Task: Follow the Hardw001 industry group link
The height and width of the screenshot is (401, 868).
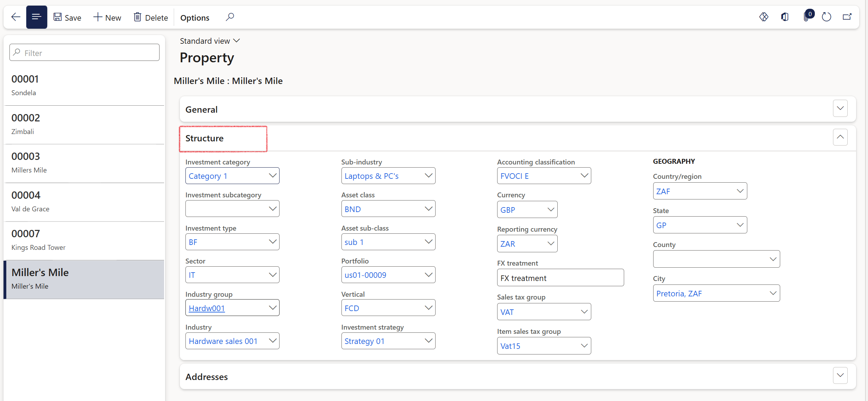Action: (x=207, y=308)
